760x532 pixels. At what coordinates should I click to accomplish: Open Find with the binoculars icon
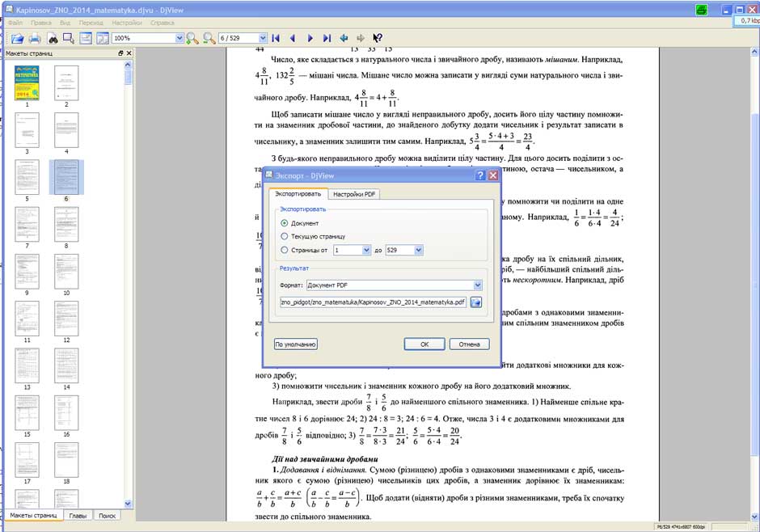(53, 38)
